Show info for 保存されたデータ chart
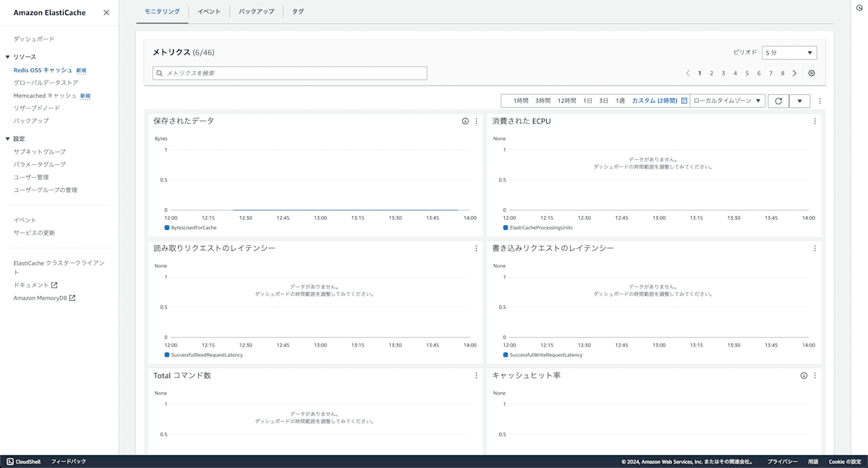Viewport: 868px width, 468px height. (x=465, y=121)
